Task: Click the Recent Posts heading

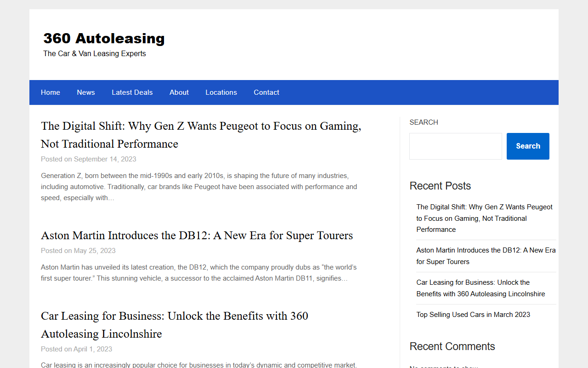Action: (440, 186)
